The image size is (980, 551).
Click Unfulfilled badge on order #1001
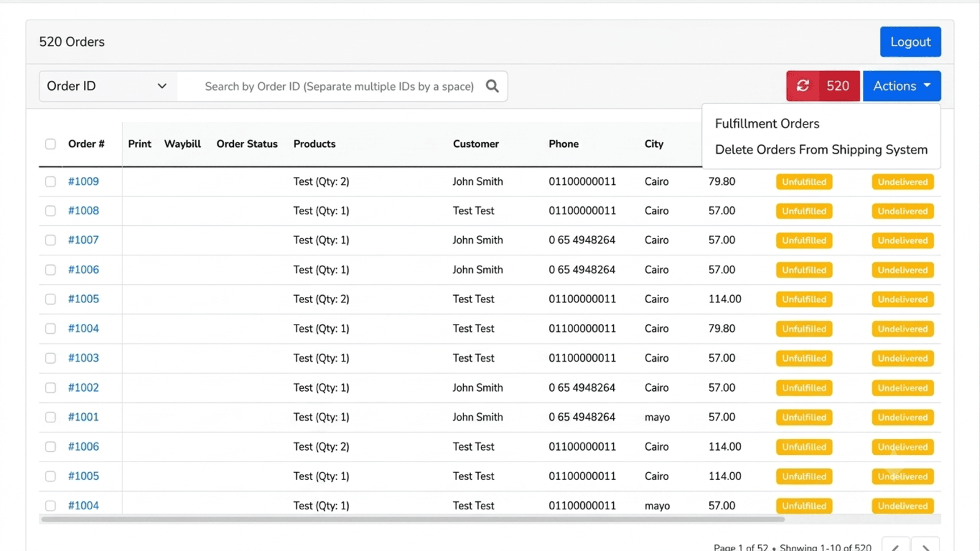pyautogui.click(x=804, y=418)
